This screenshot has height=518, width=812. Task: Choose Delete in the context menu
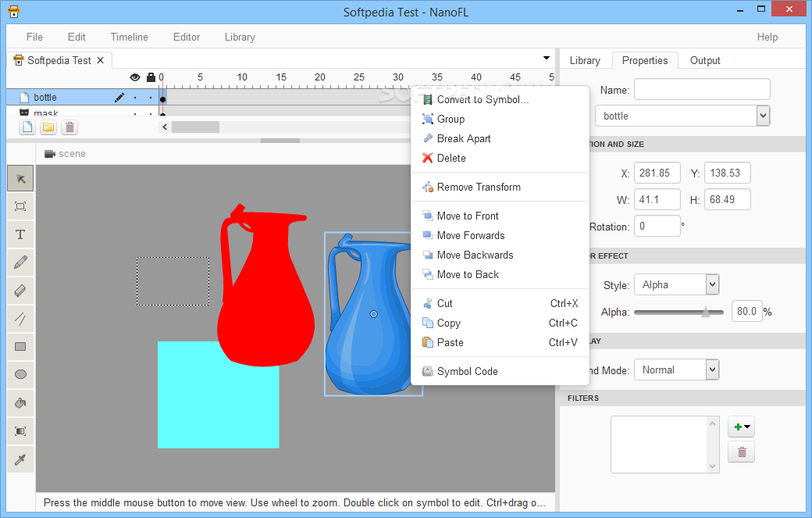(500, 158)
